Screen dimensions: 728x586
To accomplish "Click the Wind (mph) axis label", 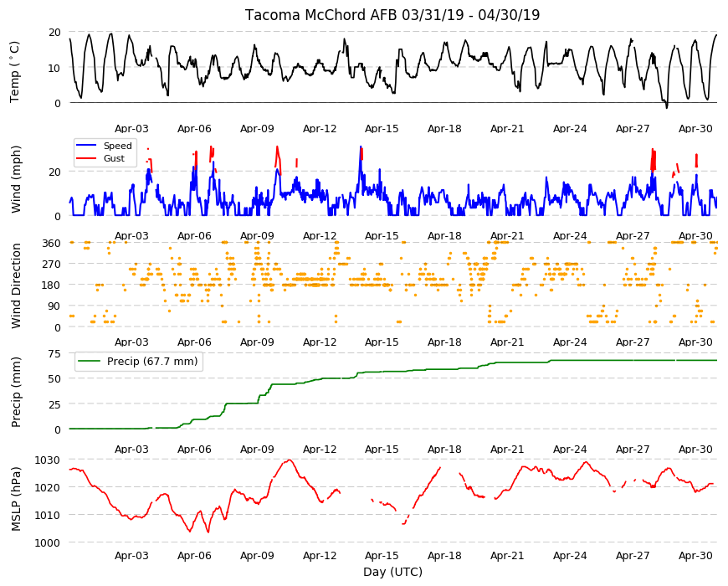I will point(16,179).
